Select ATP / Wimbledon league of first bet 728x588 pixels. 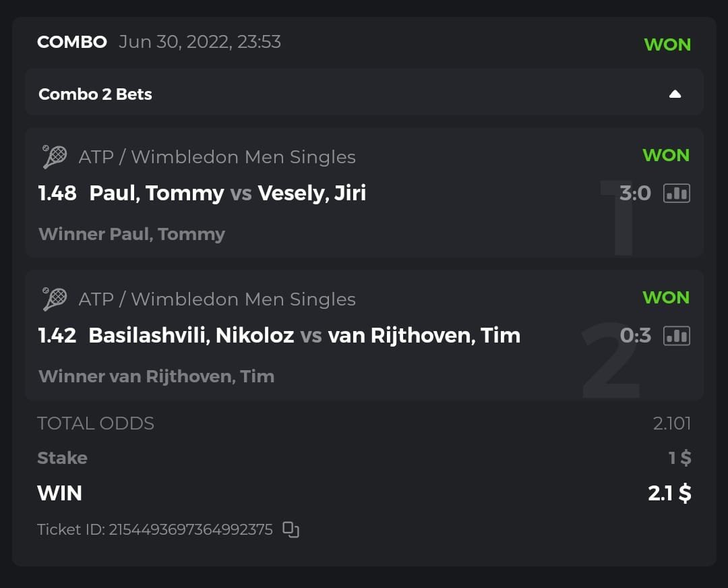point(217,157)
